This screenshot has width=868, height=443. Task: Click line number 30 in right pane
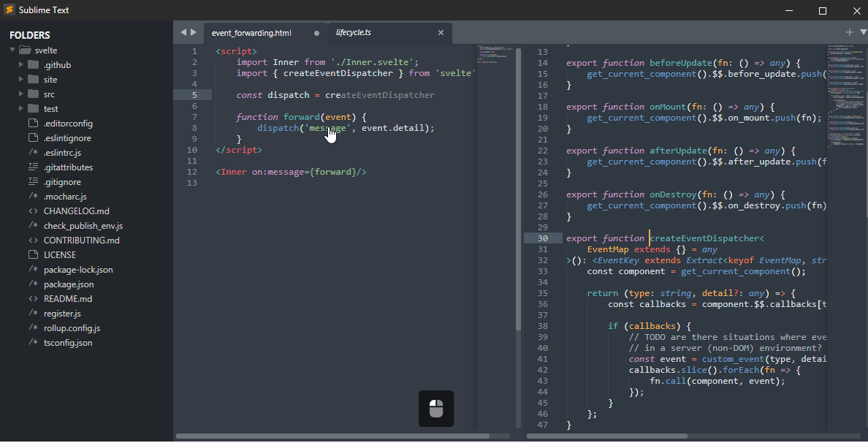tap(542, 238)
